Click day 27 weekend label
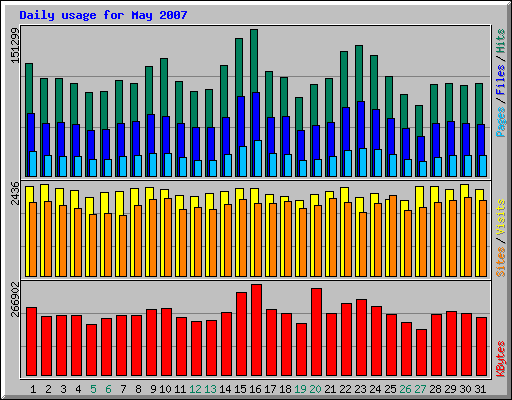Screen dimensions: 512x400 click(x=420, y=389)
